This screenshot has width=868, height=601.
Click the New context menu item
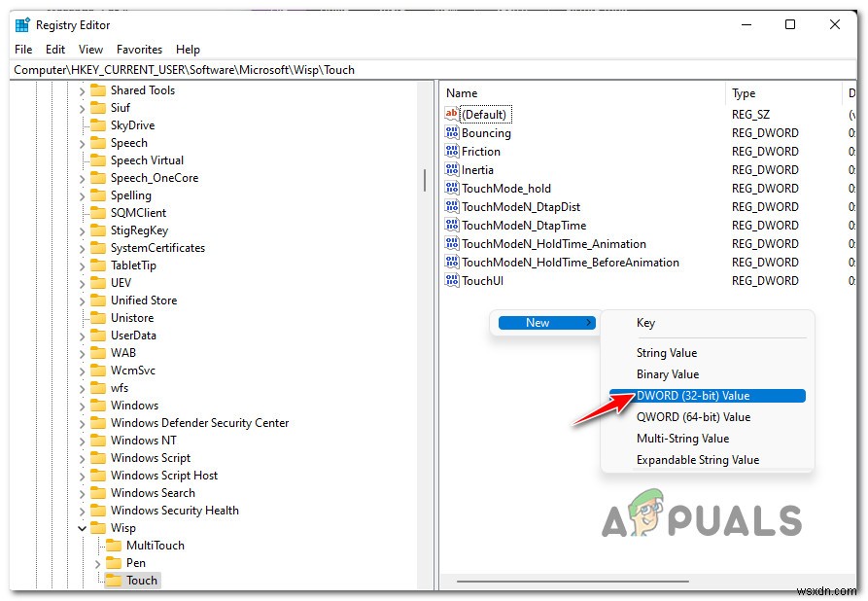click(547, 322)
